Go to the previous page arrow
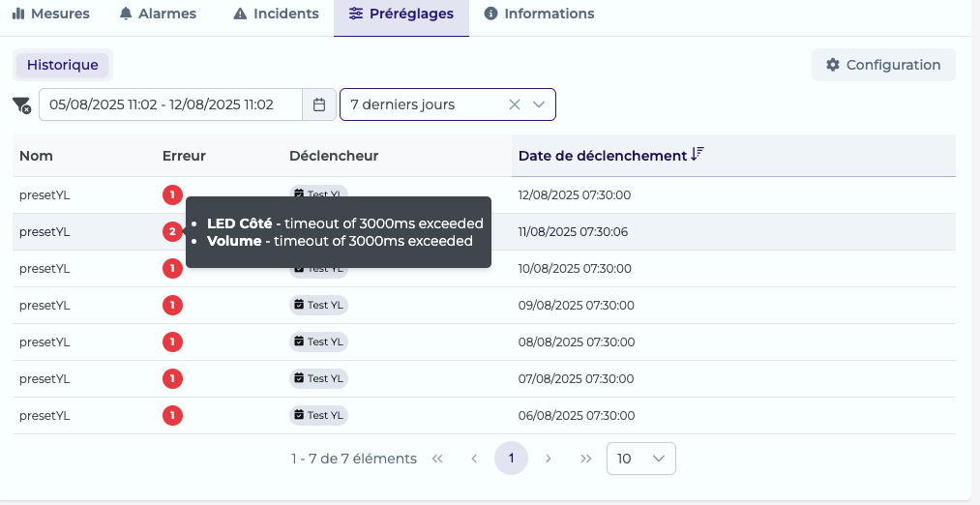This screenshot has width=980, height=505. pos(474,459)
